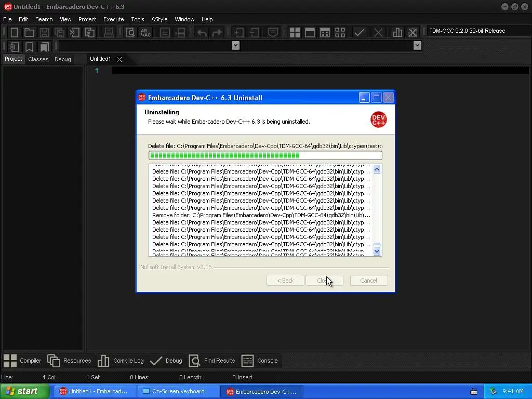
Task: Open the AStyle menu
Action: [159, 19]
